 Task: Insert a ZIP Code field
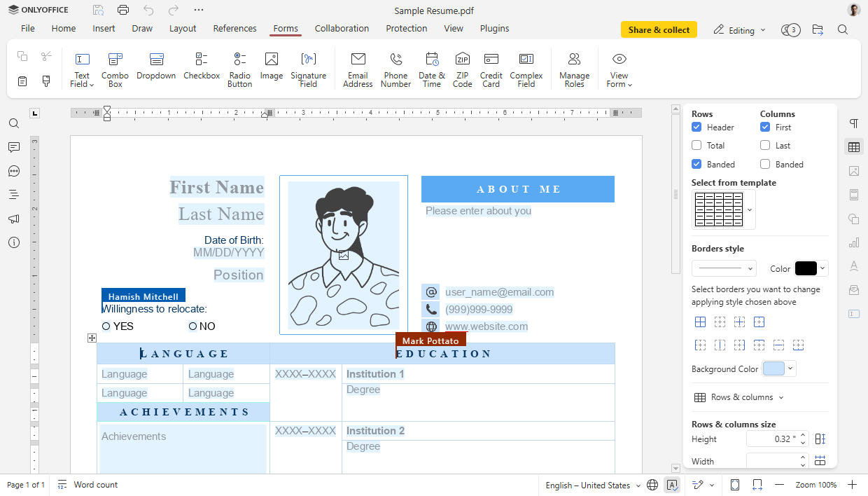tap(462, 68)
